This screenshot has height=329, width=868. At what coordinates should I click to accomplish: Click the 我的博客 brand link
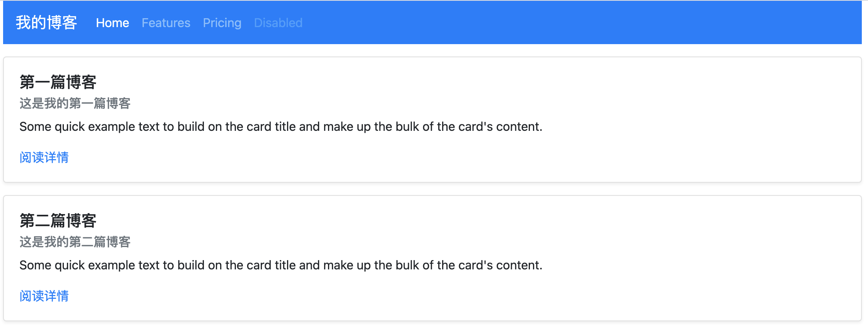46,22
